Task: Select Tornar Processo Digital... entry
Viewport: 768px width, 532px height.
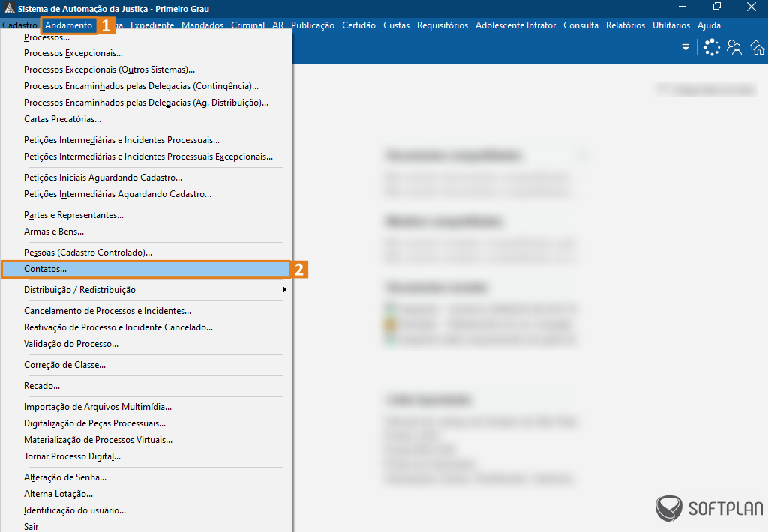Action: 72,456
